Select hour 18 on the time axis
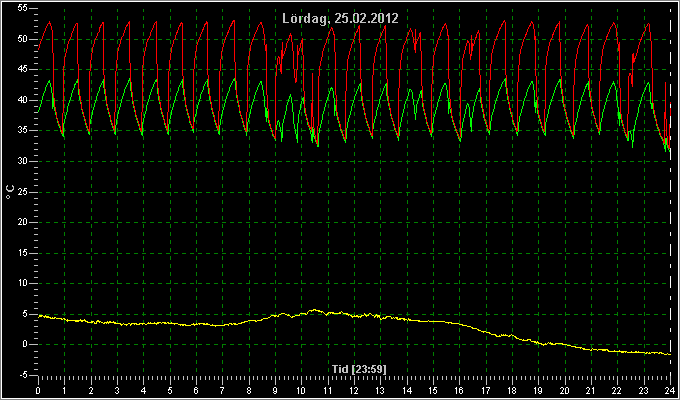The height and width of the screenshot is (400, 680). (512, 391)
